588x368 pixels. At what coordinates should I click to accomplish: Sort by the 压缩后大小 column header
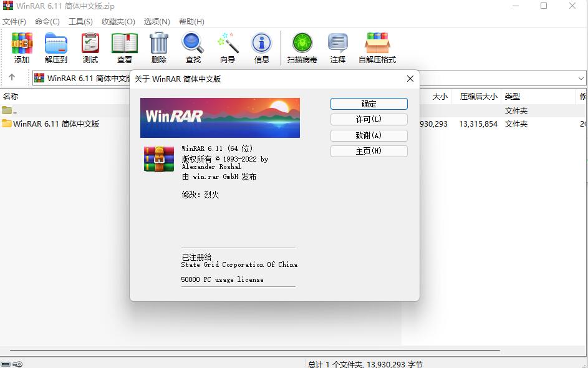click(478, 97)
